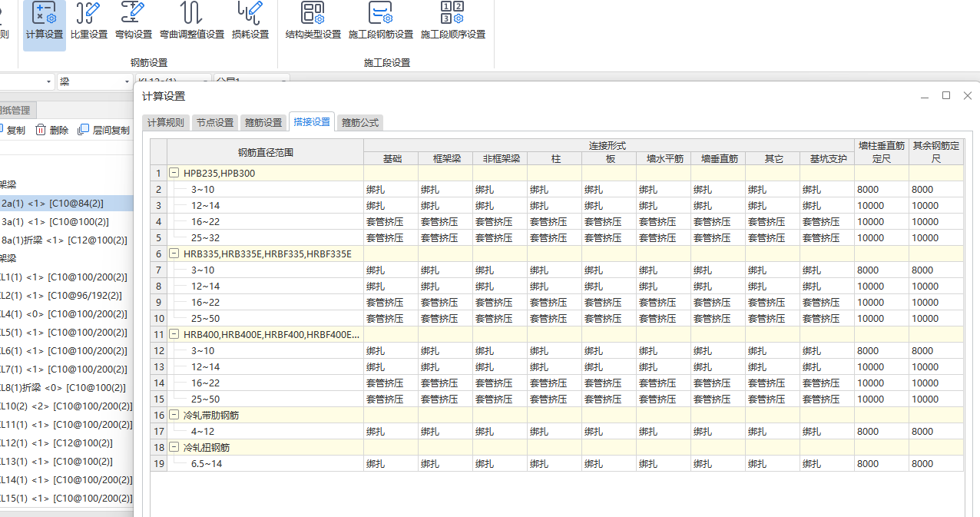Select L13(1) [C10@100(2)] beam item
The height and width of the screenshot is (517, 980).
[57, 462]
